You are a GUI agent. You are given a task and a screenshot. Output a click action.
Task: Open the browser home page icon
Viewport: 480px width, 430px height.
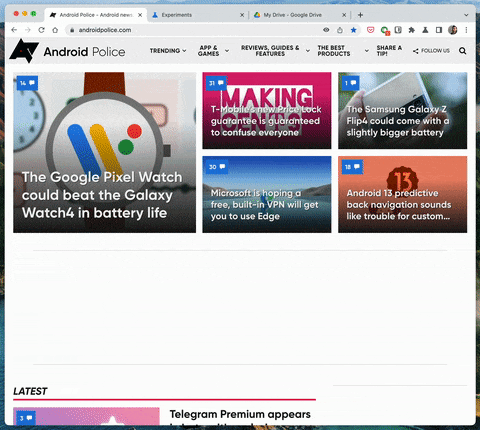point(55,30)
